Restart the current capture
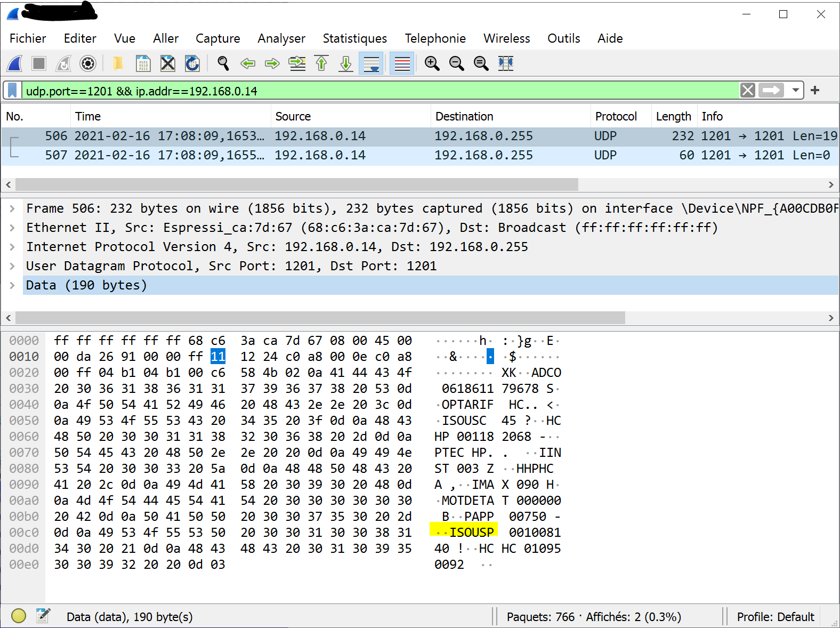Image resolution: width=840 pixels, height=628 pixels. coord(63,63)
